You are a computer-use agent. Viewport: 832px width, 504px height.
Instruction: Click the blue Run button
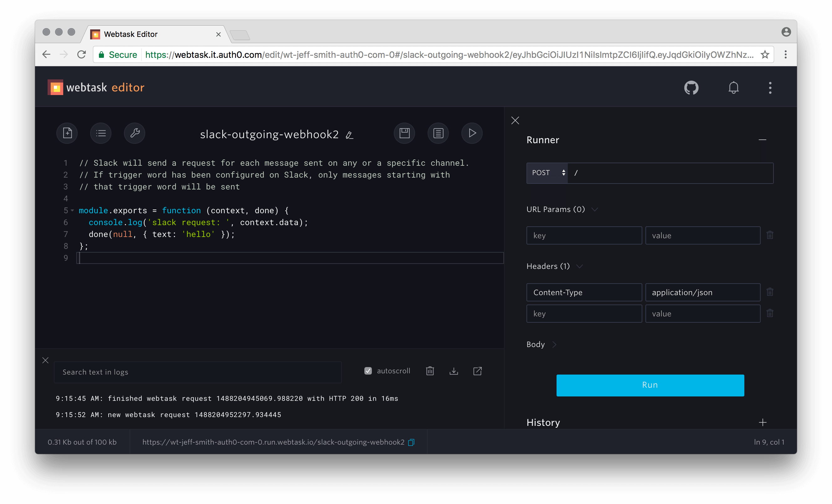click(650, 385)
